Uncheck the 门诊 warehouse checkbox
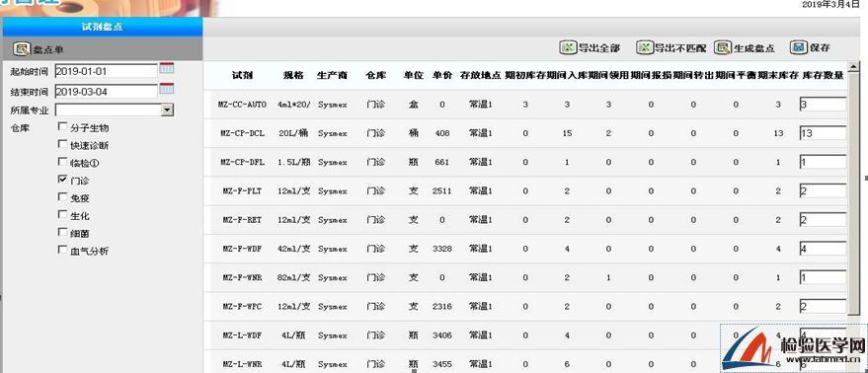Viewport: 868px width, 373px height. pyautogui.click(x=62, y=180)
